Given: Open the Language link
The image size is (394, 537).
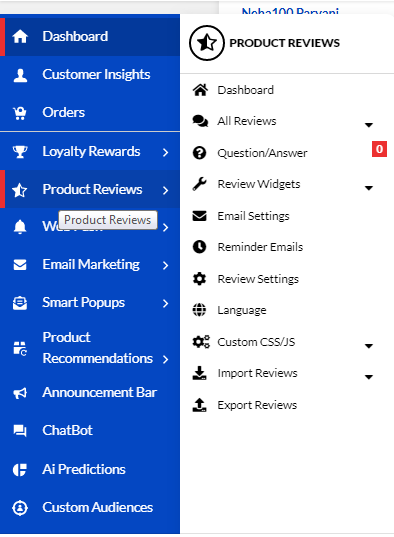Looking at the screenshot, I should point(242,310).
